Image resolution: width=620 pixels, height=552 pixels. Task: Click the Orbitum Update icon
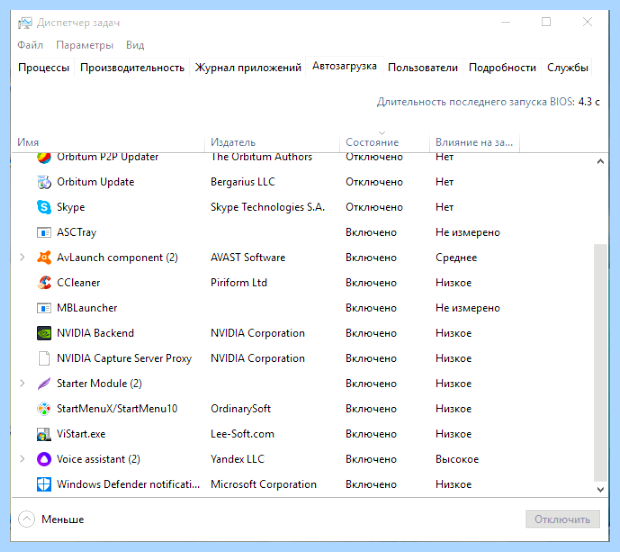tap(44, 182)
